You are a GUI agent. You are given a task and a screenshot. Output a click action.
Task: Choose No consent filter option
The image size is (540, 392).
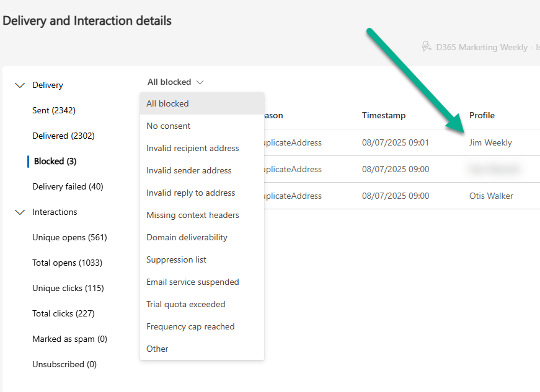[169, 126]
